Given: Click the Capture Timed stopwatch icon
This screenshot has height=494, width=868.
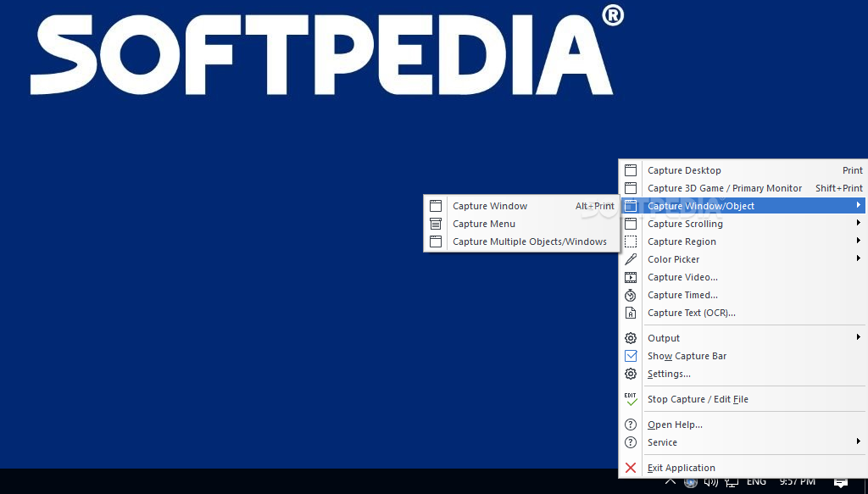Looking at the screenshot, I should (x=631, y=295).
